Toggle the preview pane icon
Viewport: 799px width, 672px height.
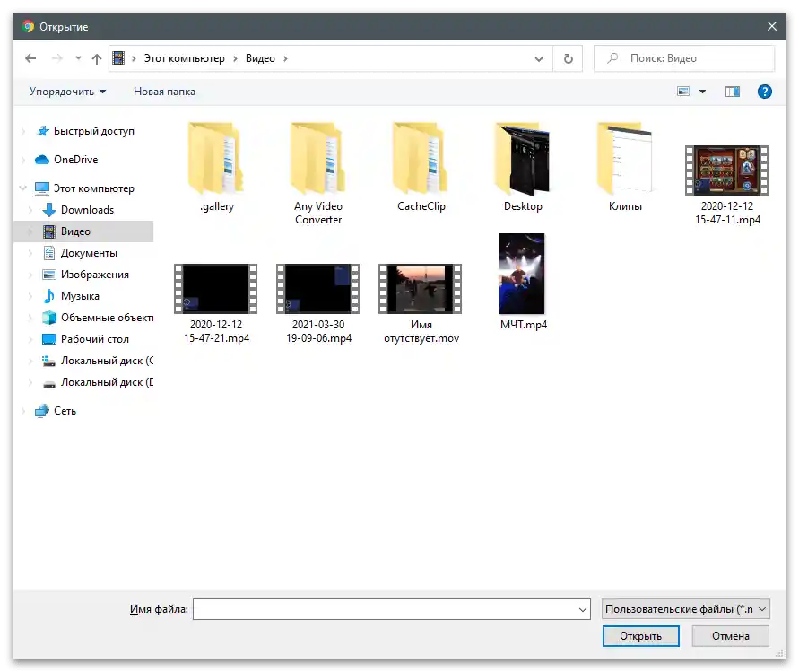(733, 92)
